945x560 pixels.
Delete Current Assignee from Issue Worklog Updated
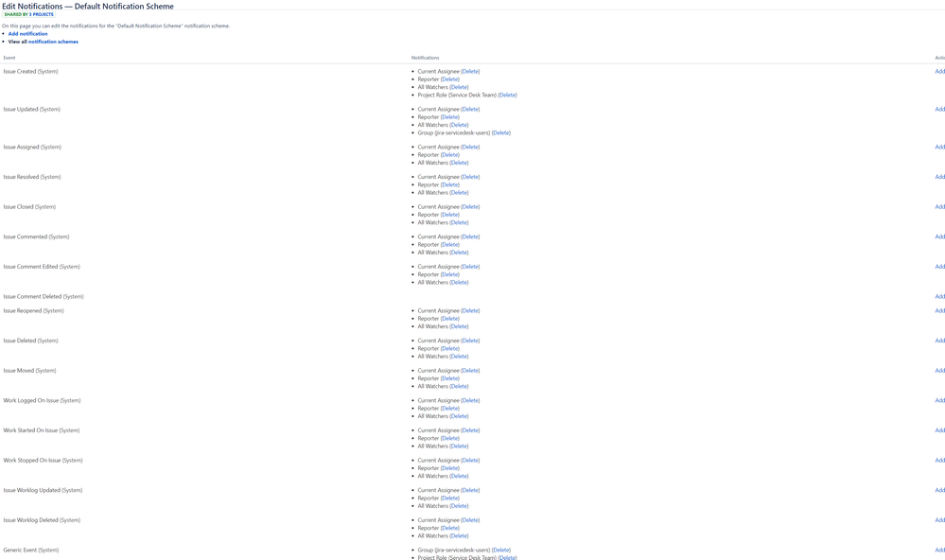click(x=470, y=490)
